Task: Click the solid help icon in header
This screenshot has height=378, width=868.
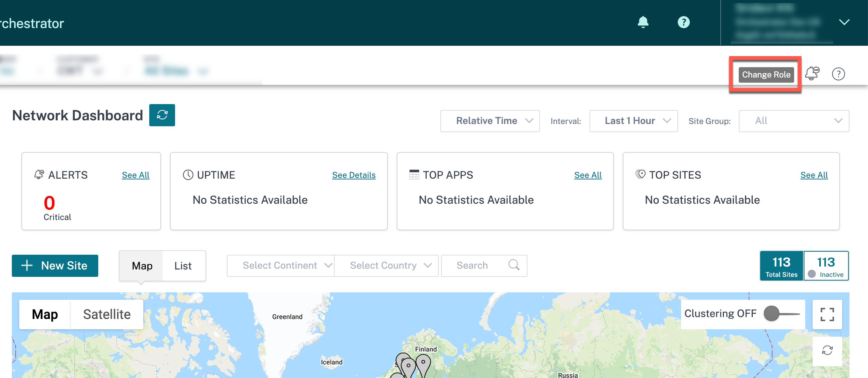Action: click(x=684, y=22)
